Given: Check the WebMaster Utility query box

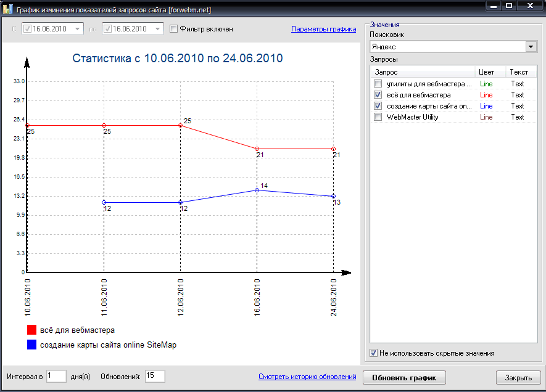Looking at the screenshot, I should point(378,117).
